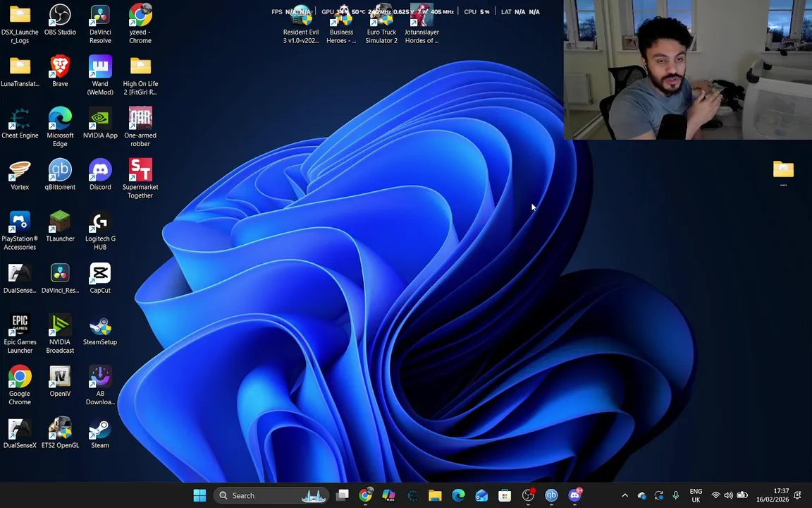Select the NVIDIA Broadcast desktop icon
Viewport: 812px width, 508px height.
click(60, 334)
